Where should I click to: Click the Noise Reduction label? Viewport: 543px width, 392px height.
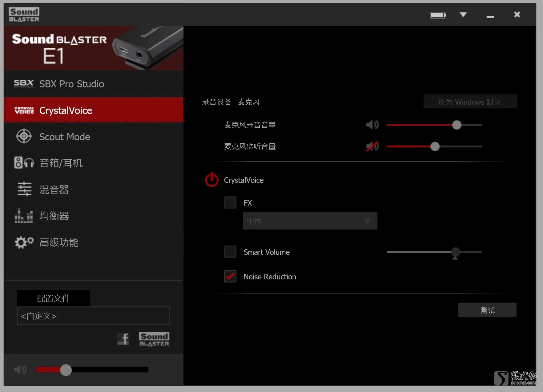click(x=270, y=277)
